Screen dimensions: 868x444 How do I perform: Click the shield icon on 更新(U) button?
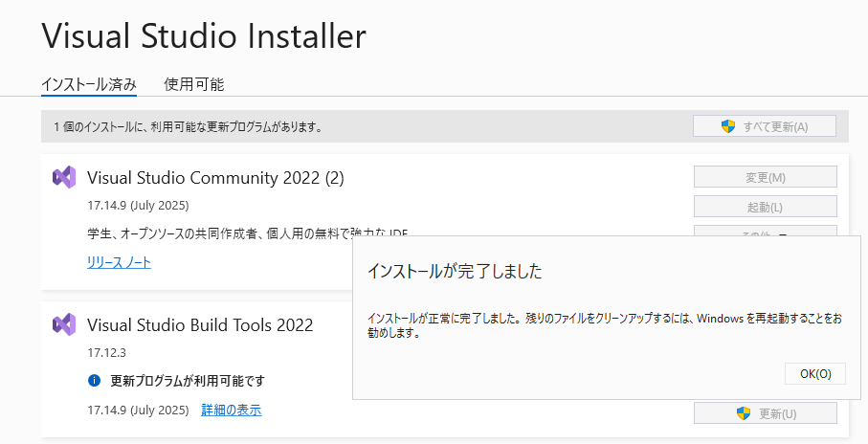(x=743, y=413)
